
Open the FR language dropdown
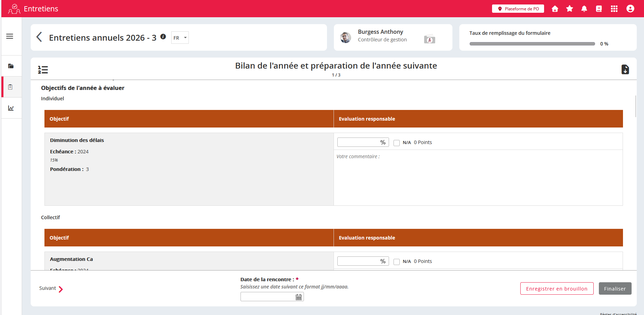(180, 38)
